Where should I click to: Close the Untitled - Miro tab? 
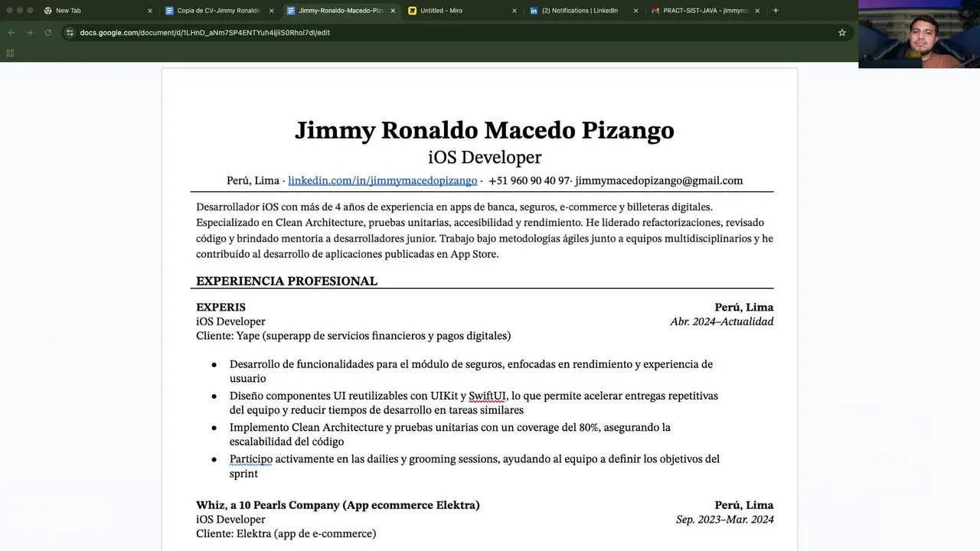click(514, 11)
